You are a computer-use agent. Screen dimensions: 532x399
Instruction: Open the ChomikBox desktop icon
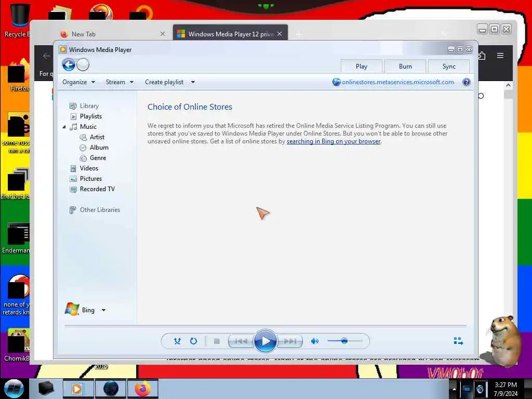point(17,344)
